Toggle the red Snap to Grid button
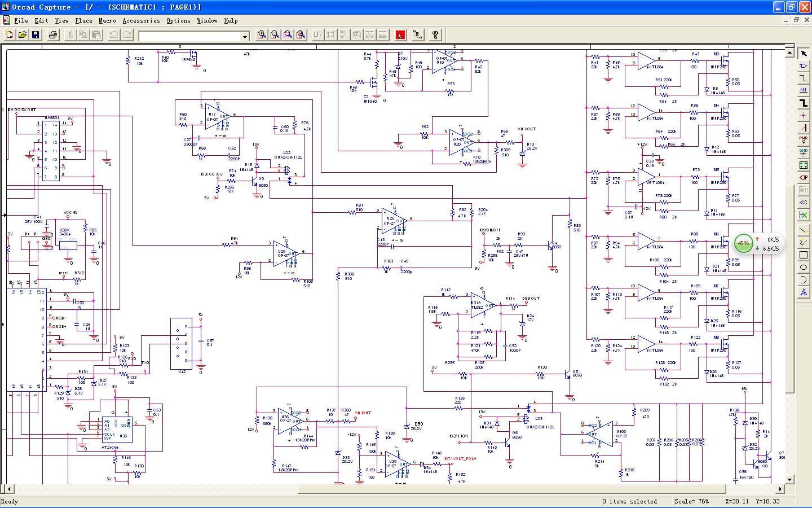This screenshot has width=812, height=508. 400,35
